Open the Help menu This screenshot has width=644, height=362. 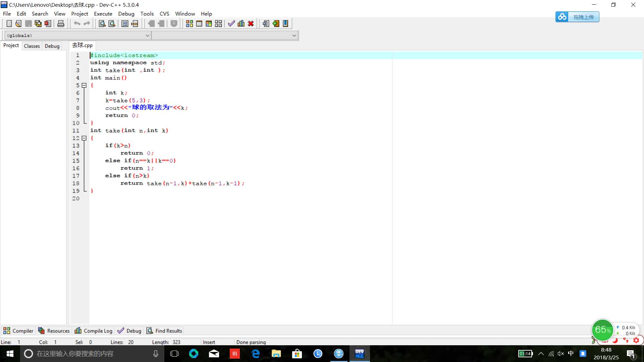click(x=206, y=14)
